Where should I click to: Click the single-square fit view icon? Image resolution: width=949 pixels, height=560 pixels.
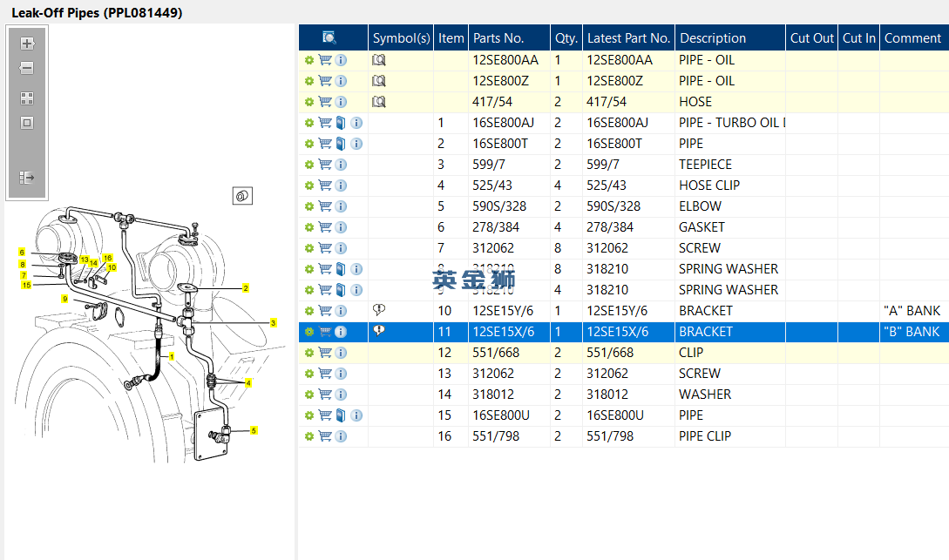tap(27, 123)
